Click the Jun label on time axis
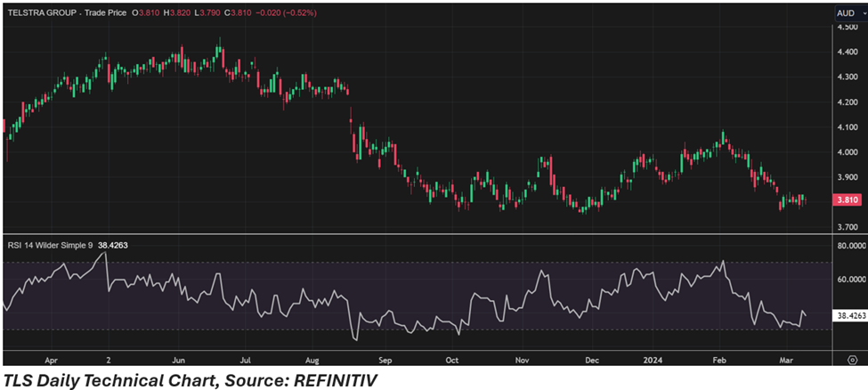Screen dimensions: 868x390 [x=178, y=360]
